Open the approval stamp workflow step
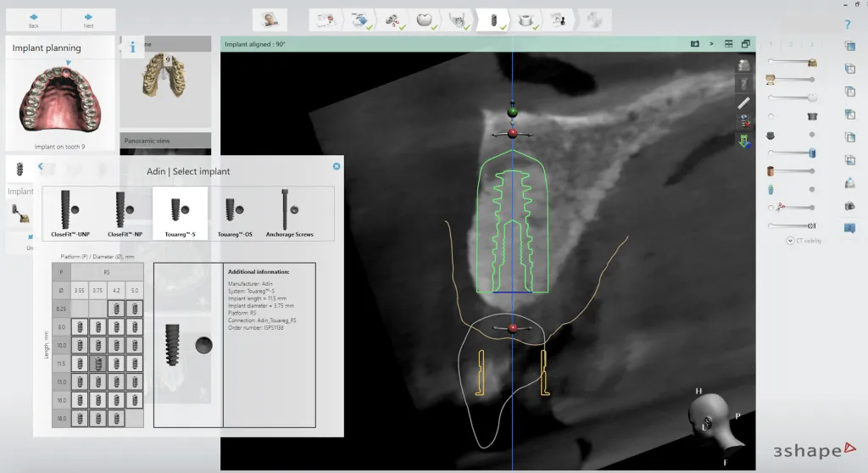The width and height of the screenshot is (868, 473). click(559, 20)
